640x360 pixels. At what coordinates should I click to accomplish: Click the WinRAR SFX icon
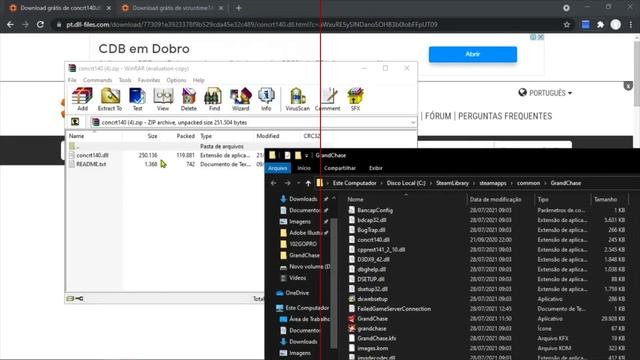(355, 99)
